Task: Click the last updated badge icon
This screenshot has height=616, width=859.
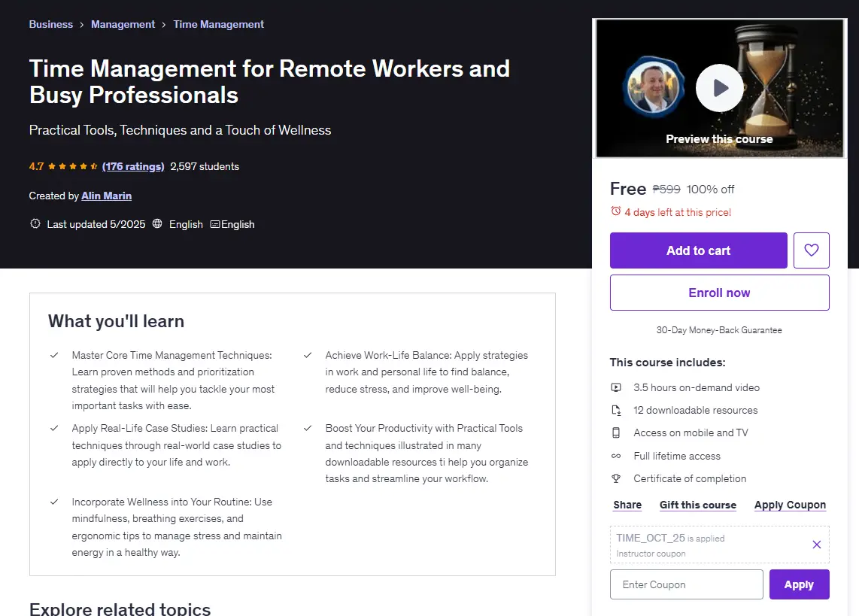Action: tap(35, 223)
